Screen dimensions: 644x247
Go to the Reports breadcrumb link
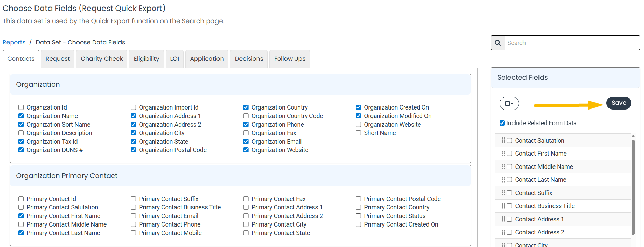tap(14, 42)
